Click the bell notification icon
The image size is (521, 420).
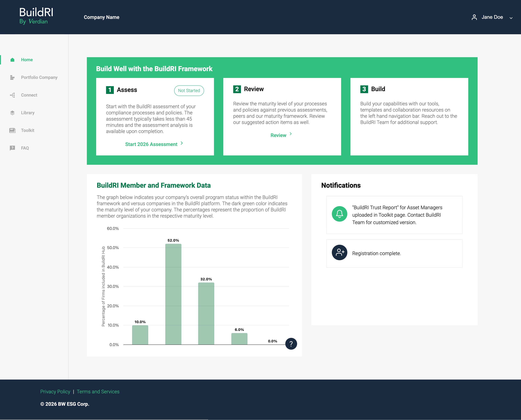tap(339, 214)
